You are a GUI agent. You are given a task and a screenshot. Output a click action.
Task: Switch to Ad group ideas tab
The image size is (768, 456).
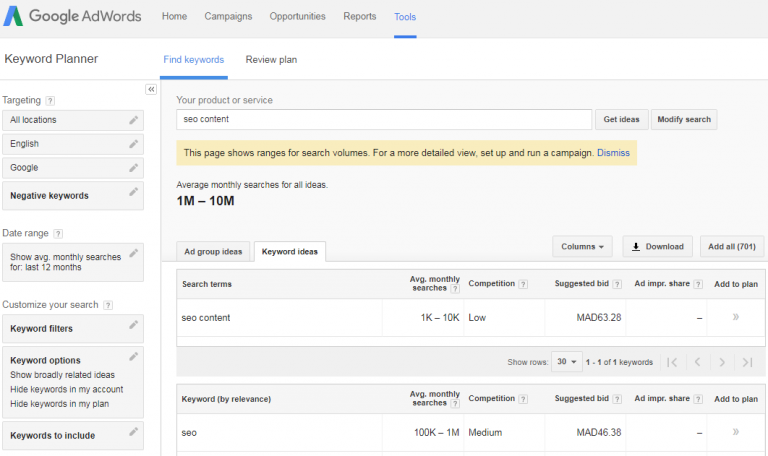point(212,251)
